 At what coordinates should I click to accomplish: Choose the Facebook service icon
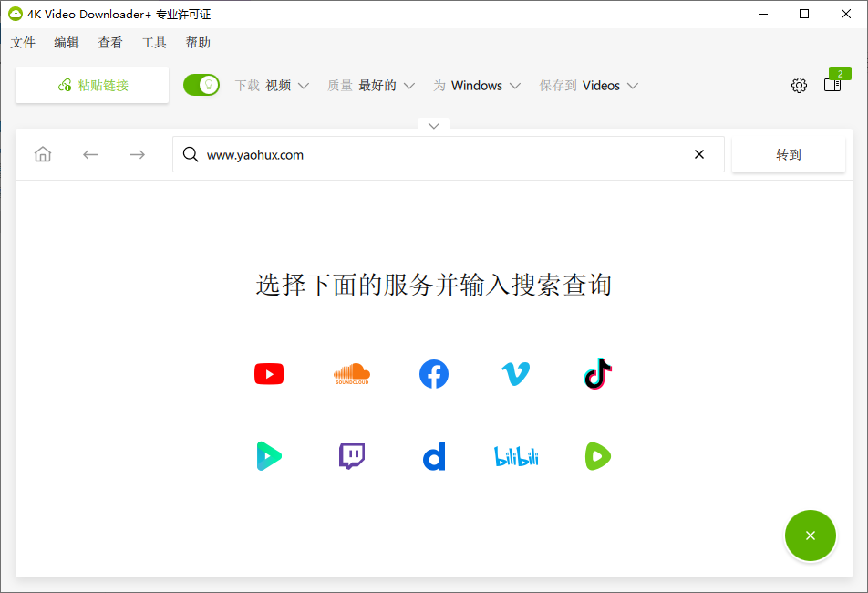click(434, 373)
